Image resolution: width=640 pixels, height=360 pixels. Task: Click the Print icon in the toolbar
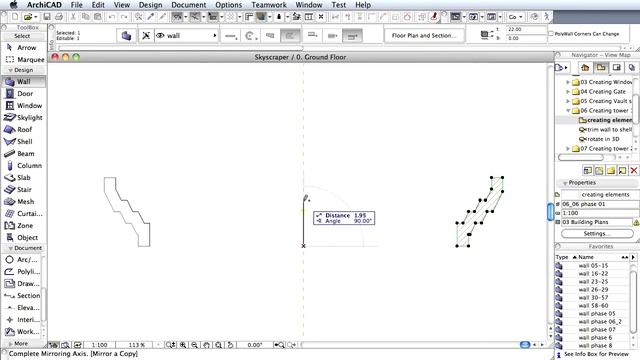59,17
